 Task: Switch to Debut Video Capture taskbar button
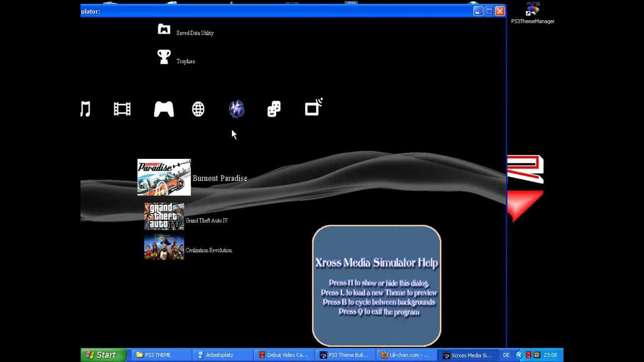coord(283,355)
